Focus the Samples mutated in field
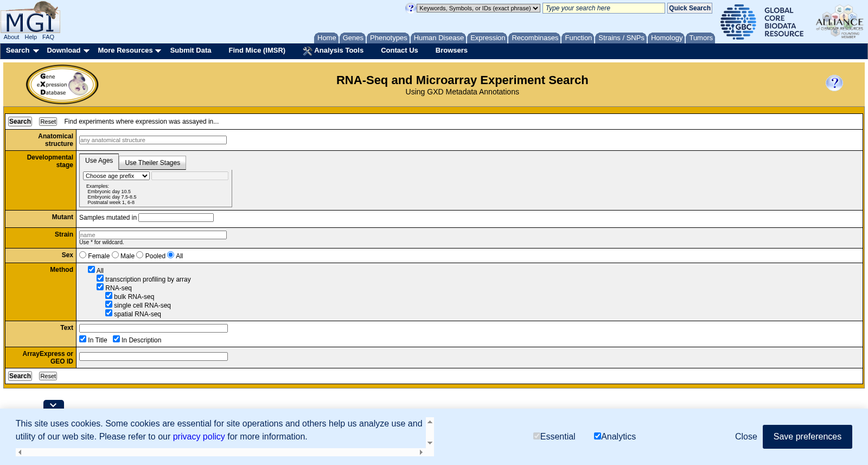868x465 pixels. pos(176,218)
